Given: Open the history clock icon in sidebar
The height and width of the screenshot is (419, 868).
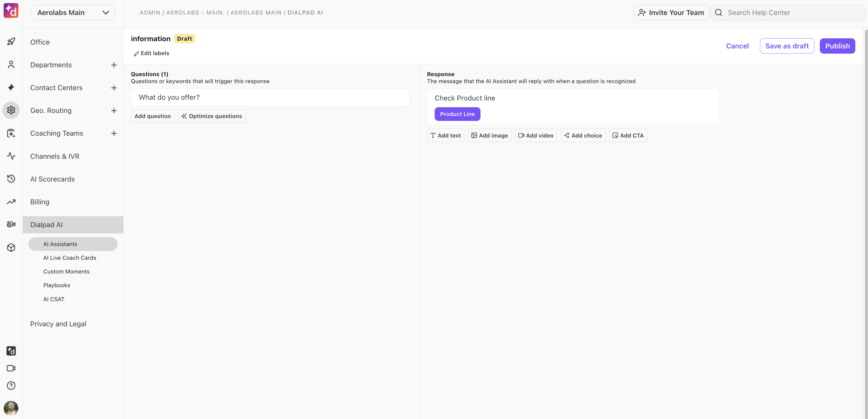Looking at the screenshot, I should pos(11,178).
